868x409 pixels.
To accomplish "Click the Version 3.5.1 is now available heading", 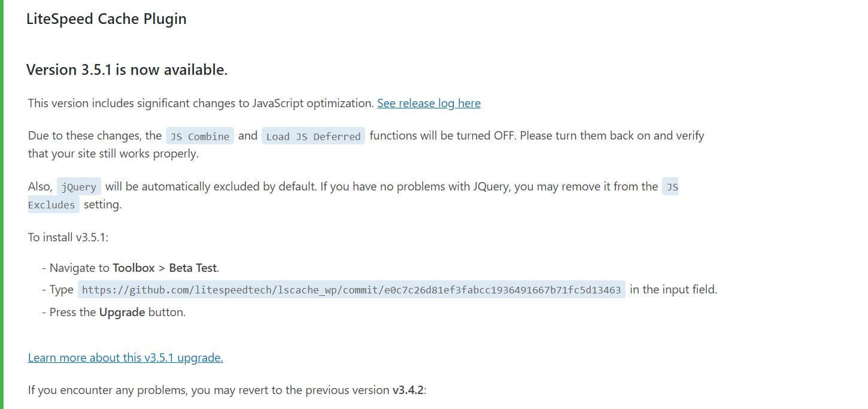I will (x=127, y=69).
